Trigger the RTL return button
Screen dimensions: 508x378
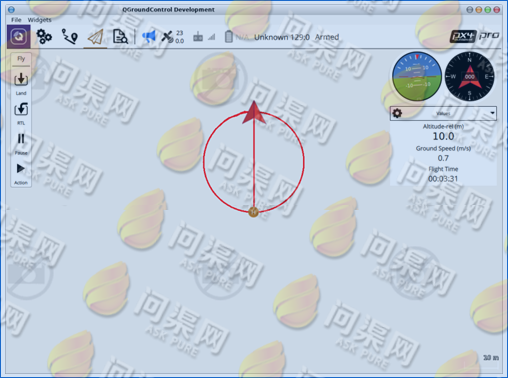(x=21, y=113)
